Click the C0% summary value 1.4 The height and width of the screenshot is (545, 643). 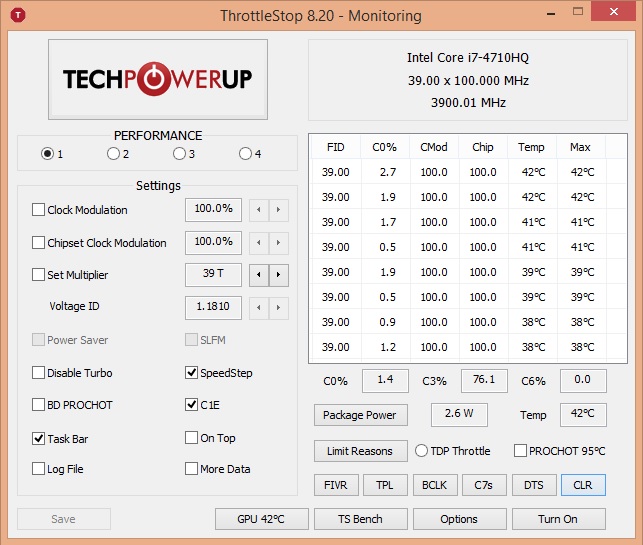point(385,381)
